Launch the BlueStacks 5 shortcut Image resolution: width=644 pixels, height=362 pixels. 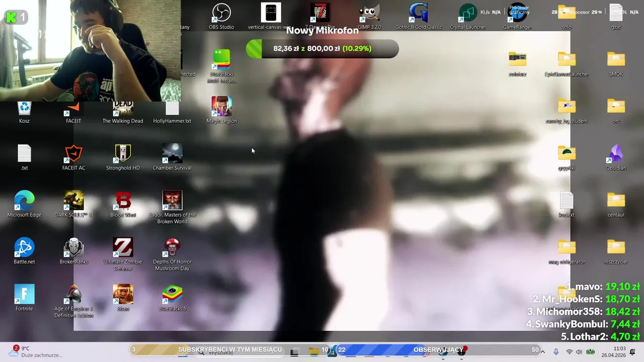point(172,298)
